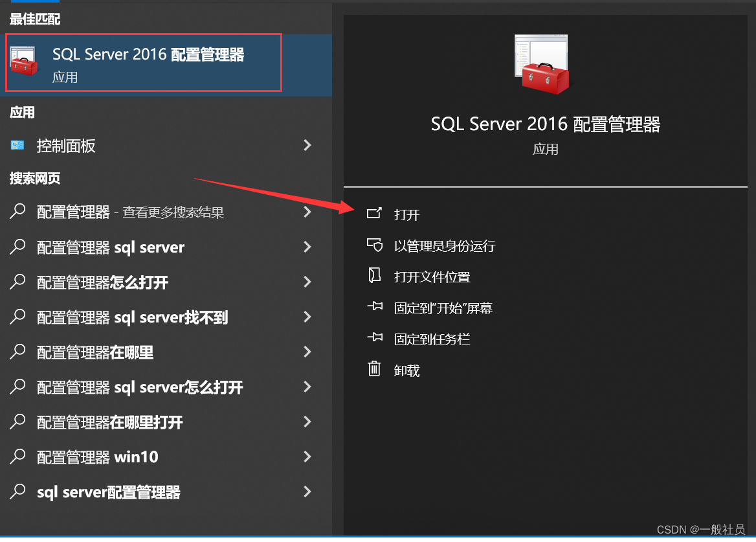
Task: Click search icon beside 配置管理器怎么打开
Action: point(17,282)
